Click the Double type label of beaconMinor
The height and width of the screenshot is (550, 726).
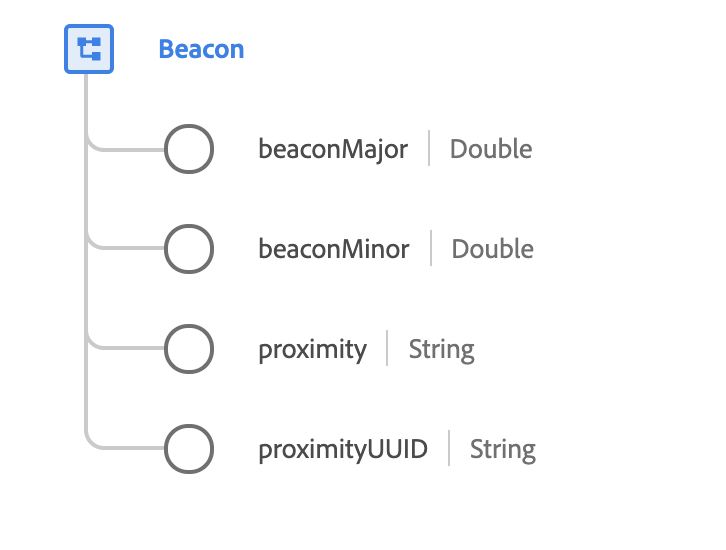[x=493, y=249]
